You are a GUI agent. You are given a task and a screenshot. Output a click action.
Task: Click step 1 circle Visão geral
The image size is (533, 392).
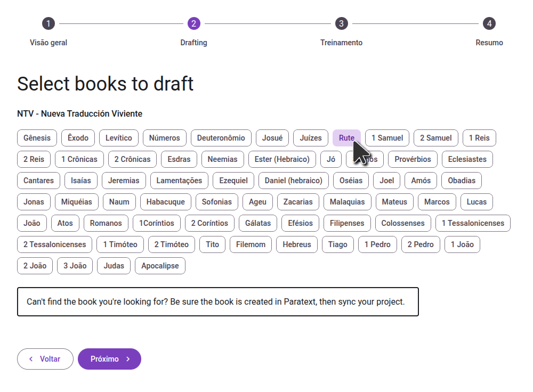49,23
